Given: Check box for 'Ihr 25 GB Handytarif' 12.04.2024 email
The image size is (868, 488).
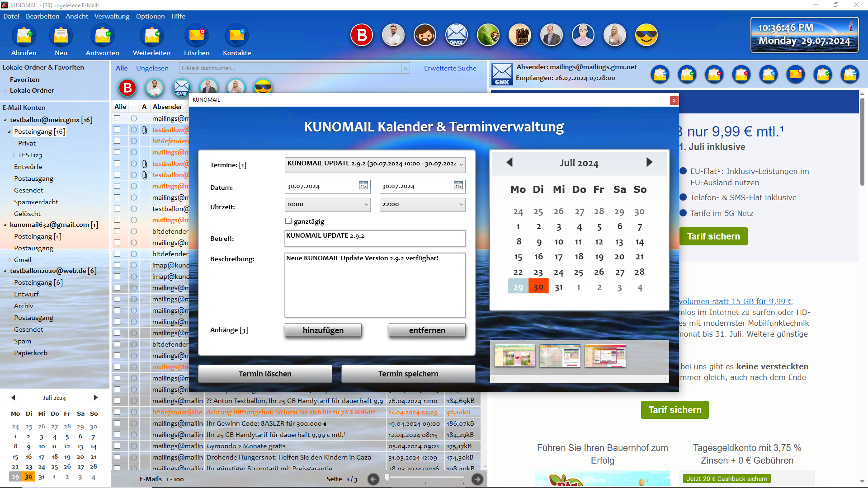Looking at the screenshot, I should click(x=117, y=435).
